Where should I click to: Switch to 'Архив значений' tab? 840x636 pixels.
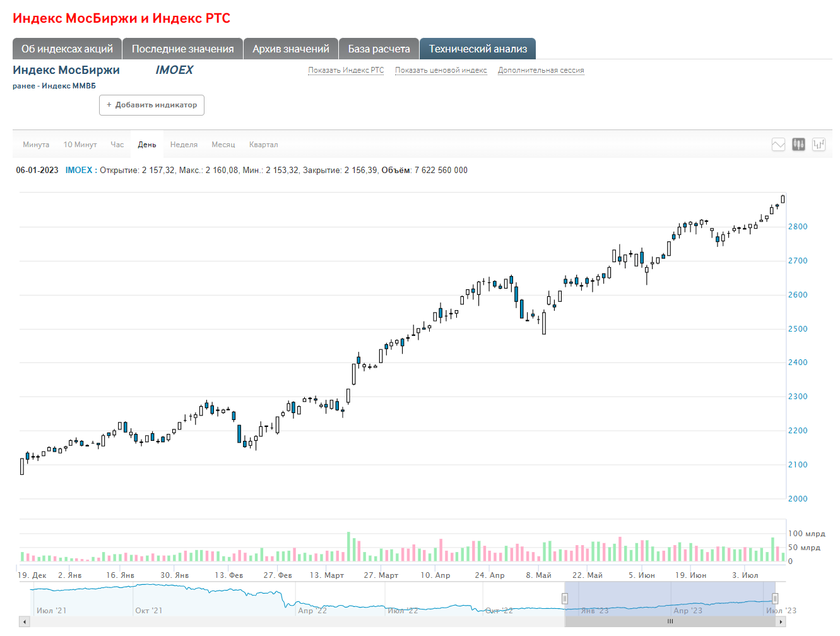pos(291,49)
